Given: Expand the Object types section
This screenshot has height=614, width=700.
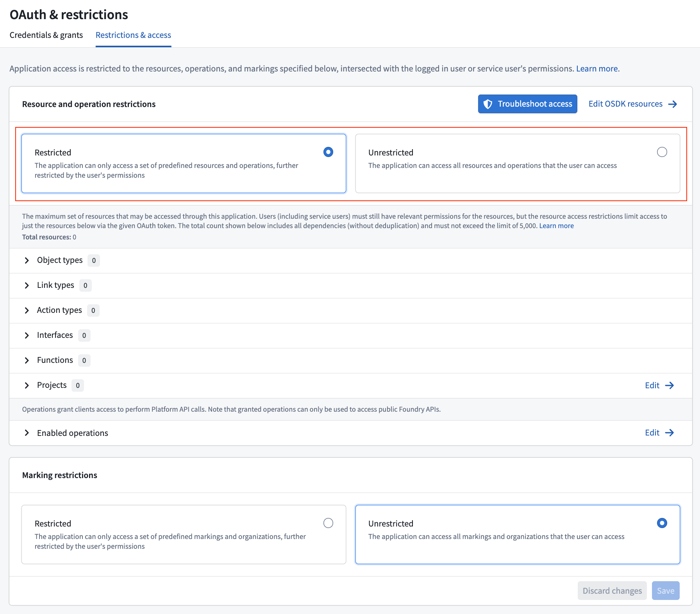Looking at the screenshot, I should (27, 261).
